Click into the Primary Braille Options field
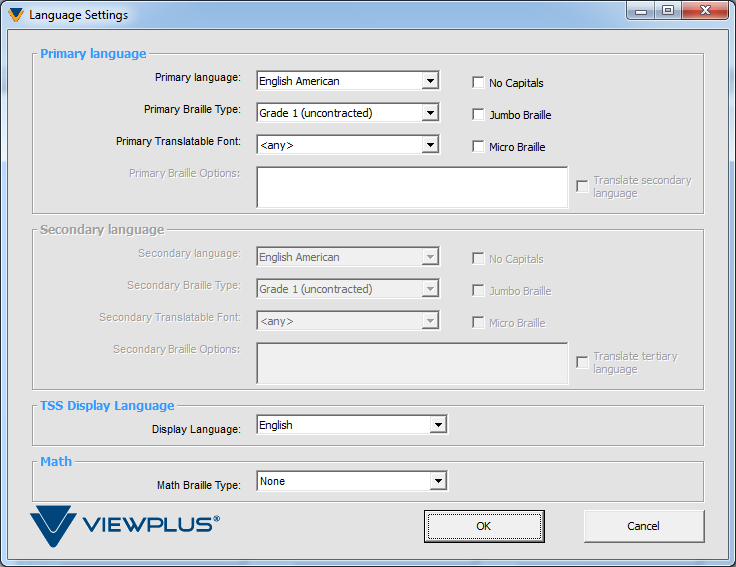 click(x=412, y=187)
